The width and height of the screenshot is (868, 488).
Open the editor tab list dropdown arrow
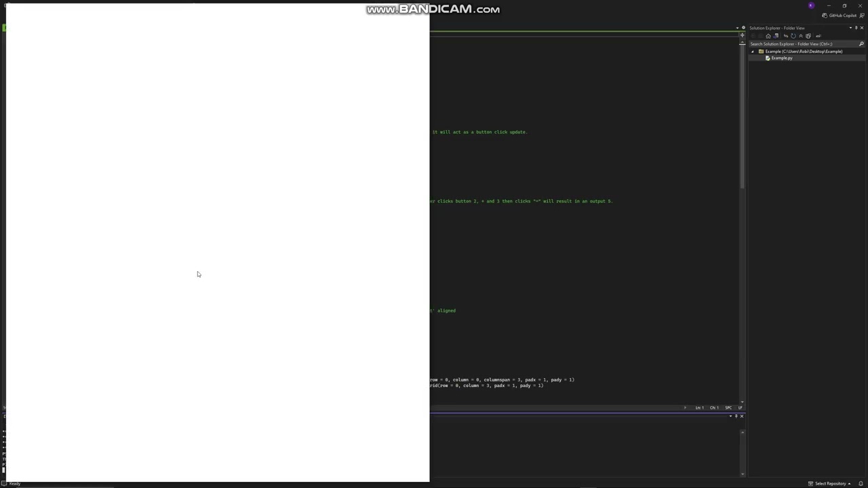tap(737, 28)
